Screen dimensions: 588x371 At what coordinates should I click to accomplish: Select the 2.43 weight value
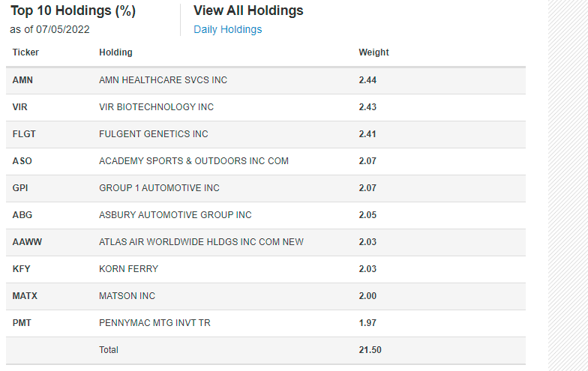[x=367, y=107]
